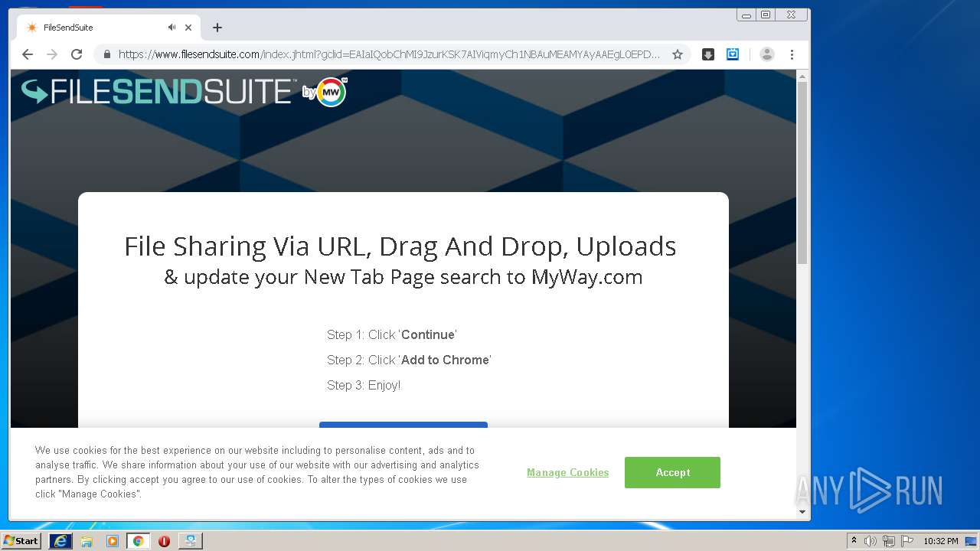This screenshot has width=980, height=551.
Task: Open the media player taskbar icon
Action: 113,541
